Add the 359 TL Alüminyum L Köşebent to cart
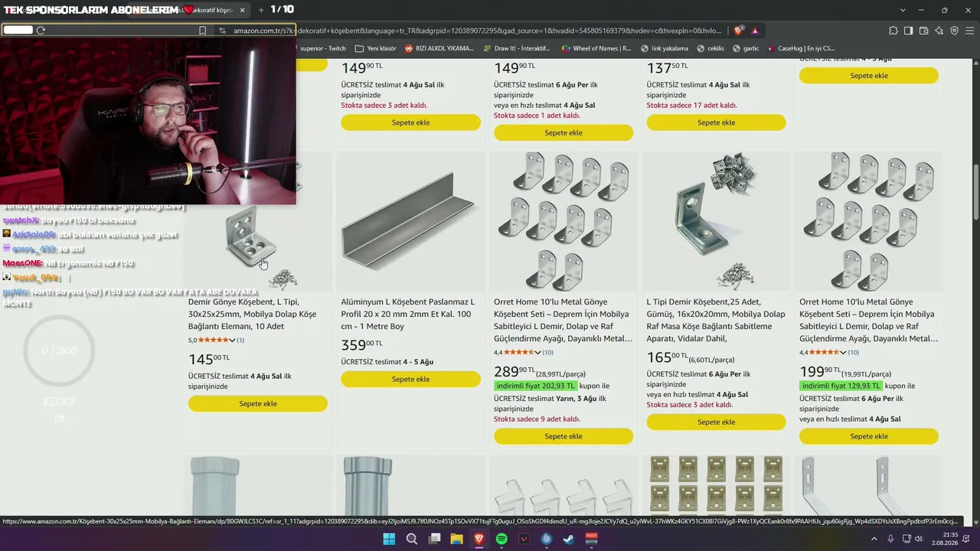 coord(410,379)
